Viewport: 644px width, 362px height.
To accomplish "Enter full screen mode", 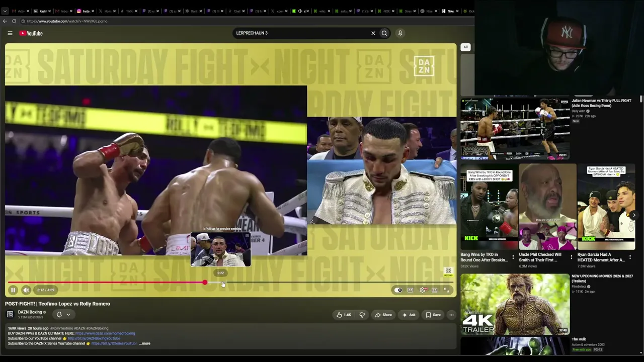I will tap(446, 290).
